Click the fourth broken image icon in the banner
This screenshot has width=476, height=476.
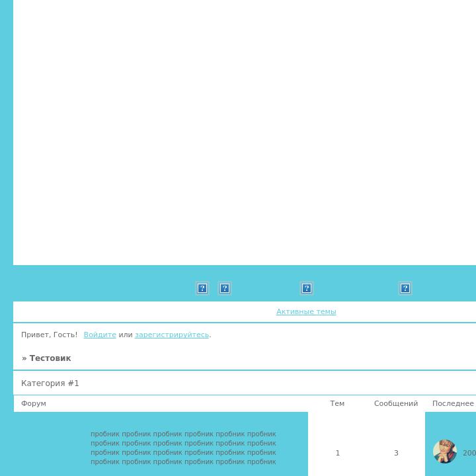click(x=405, y=288)
